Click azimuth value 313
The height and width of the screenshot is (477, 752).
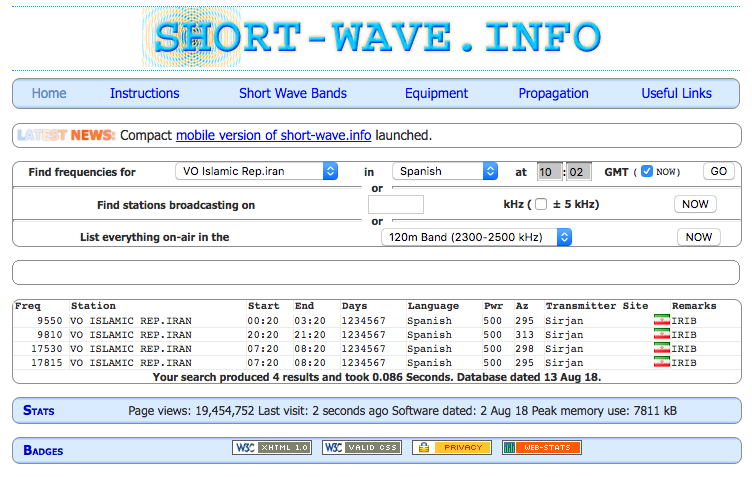[x=524, y=335]
